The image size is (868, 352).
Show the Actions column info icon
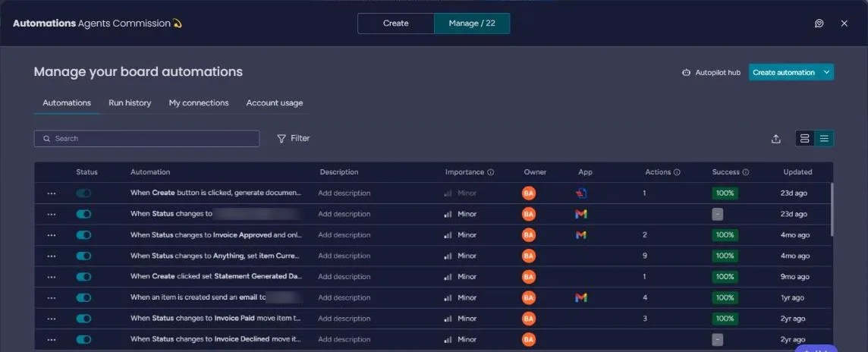677,172
